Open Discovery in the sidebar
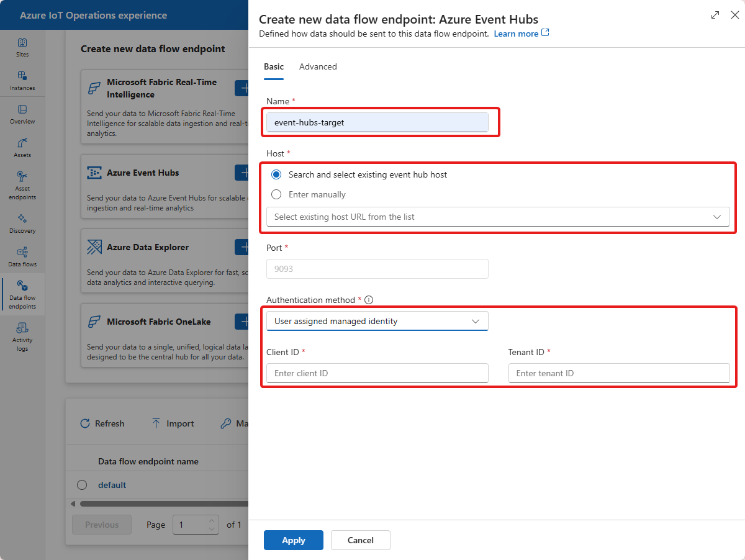Screen dimensions: 745x560 pyautogui.click(x=22, y=224)
